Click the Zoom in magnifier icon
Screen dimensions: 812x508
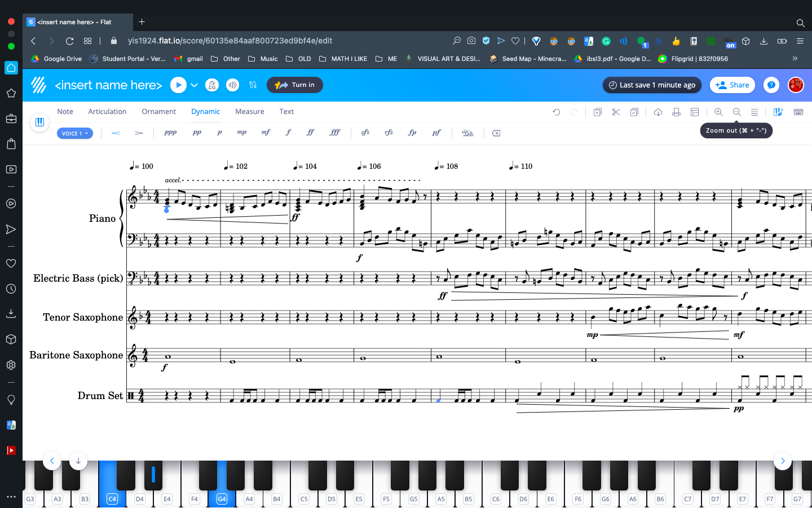click(718, 112)
